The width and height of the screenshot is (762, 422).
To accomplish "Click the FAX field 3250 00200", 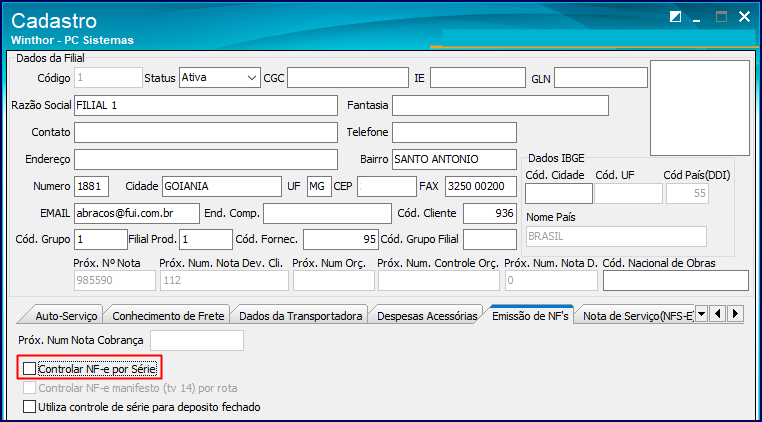I will tap(481, 187).
